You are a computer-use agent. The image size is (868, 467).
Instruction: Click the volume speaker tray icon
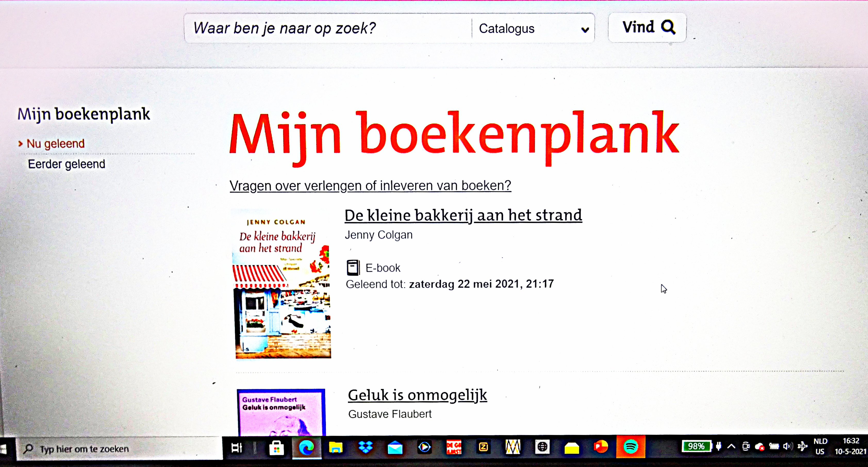coord(788,447)
